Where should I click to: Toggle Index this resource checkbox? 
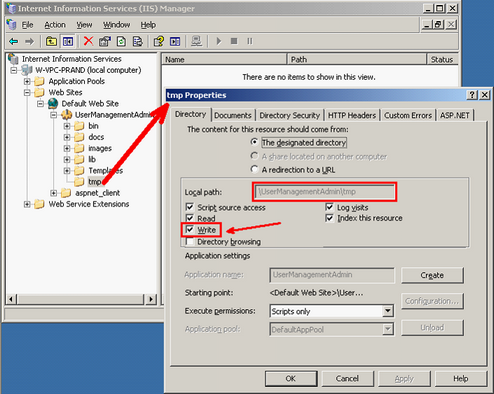329,218
